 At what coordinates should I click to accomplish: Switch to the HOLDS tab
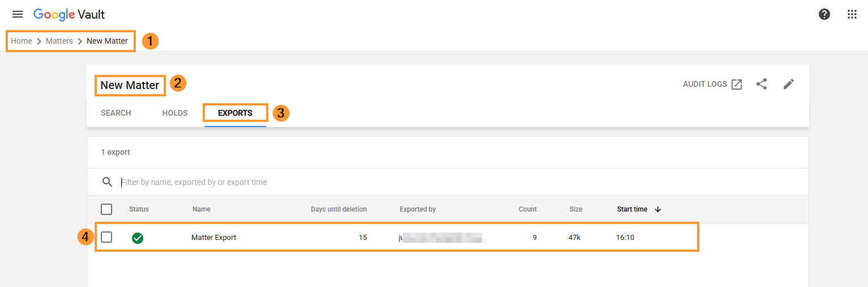click(x=175, y=113)
